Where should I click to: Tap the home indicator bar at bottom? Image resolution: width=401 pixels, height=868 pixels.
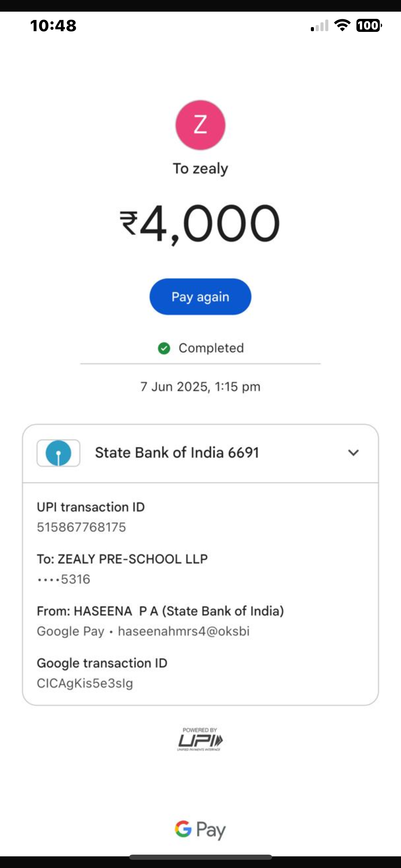click(200, 857)
